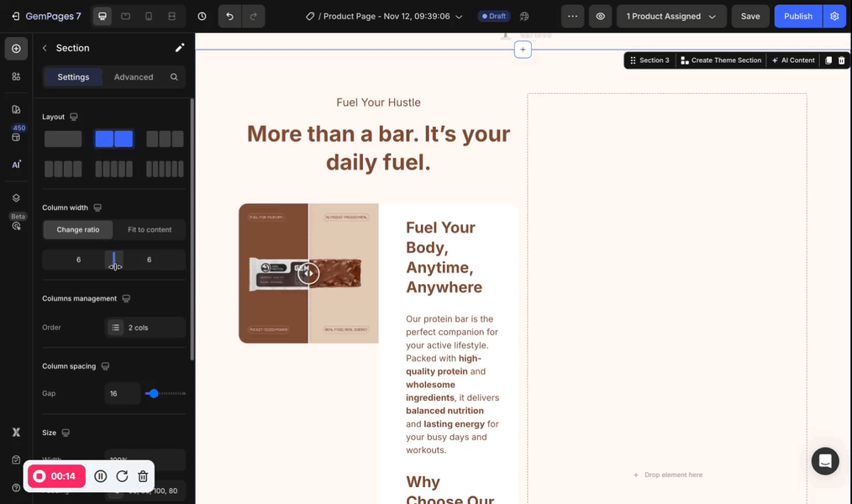Switch to the Advanced tab
This screenshot has height=504, width=852.
134,76
